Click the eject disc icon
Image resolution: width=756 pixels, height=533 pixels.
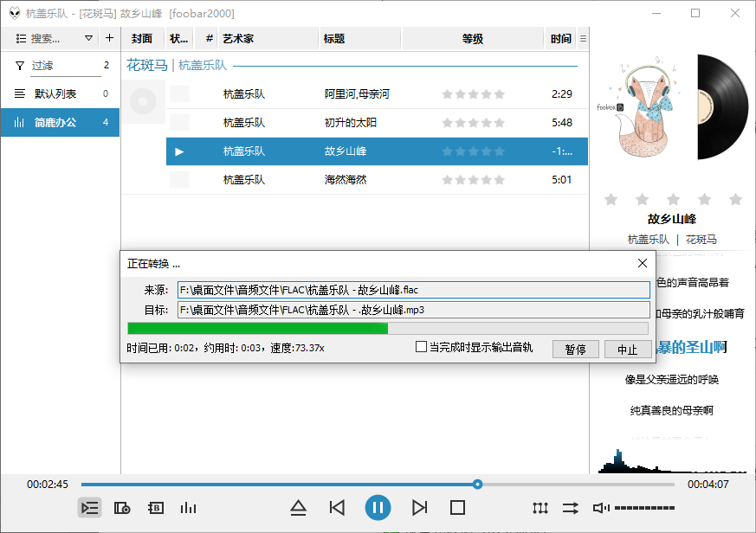(299, 508)
